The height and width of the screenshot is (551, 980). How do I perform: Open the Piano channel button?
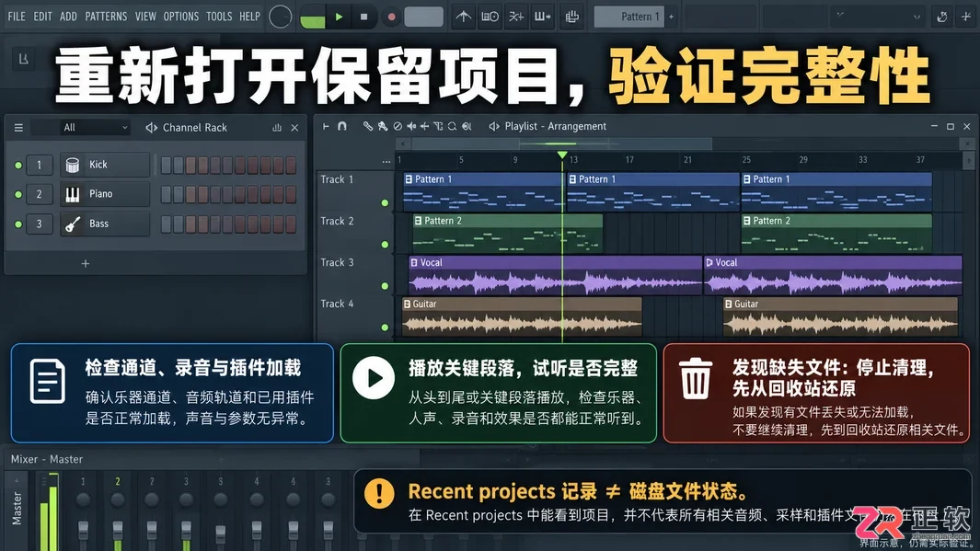point(104,194)
